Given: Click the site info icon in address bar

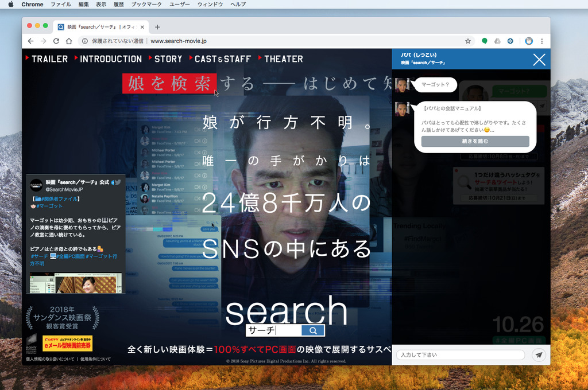Looking at the screenshot, I should pos(85,41).
